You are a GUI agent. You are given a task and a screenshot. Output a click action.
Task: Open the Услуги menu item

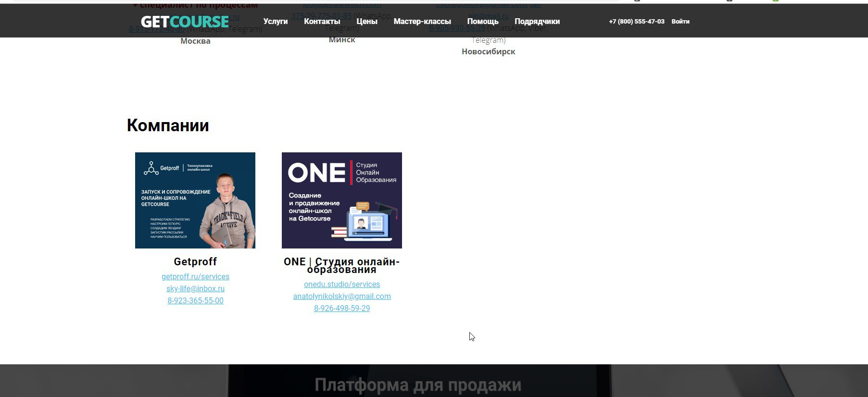pyautogui.click(x=276, y=21)
